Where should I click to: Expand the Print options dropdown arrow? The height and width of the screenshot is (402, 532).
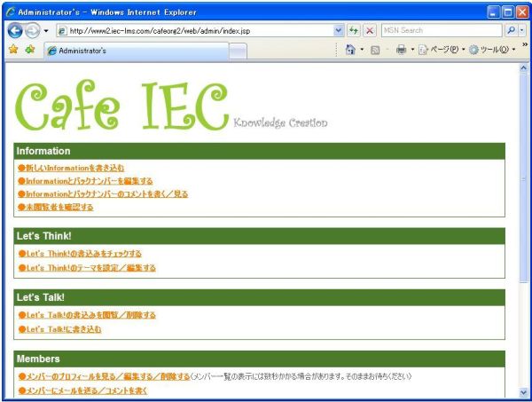click(412, 50)
